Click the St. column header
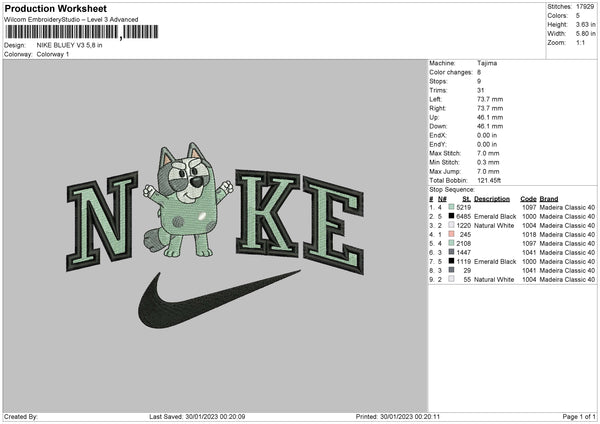Viewport: 600px width, 424px height. pyautogui.click(x=466, y=199)
